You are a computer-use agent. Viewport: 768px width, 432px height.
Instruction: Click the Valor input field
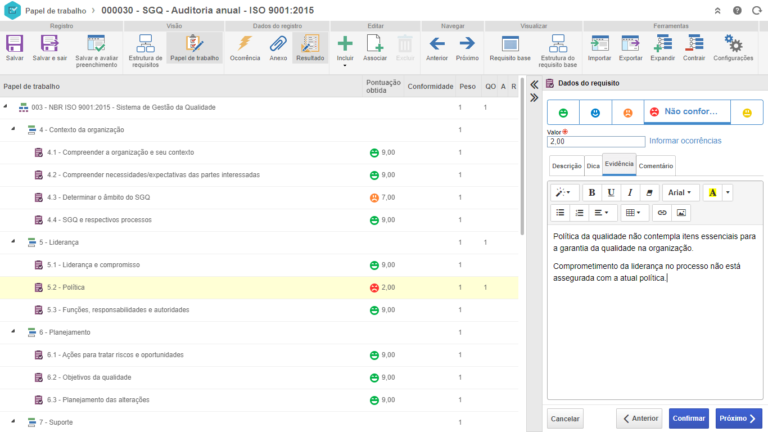pos(595,142)
